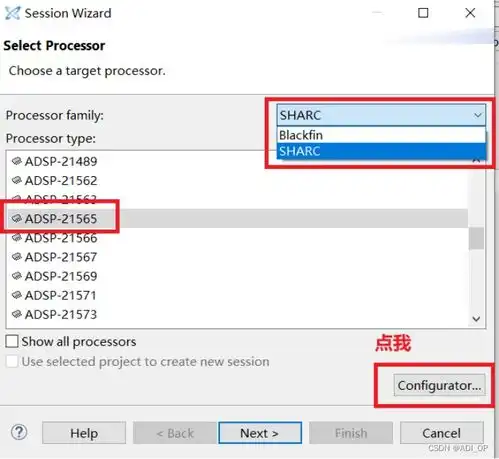Click the chip icon beside ADSP-21569
499x459 pixels.
[17, 276]
